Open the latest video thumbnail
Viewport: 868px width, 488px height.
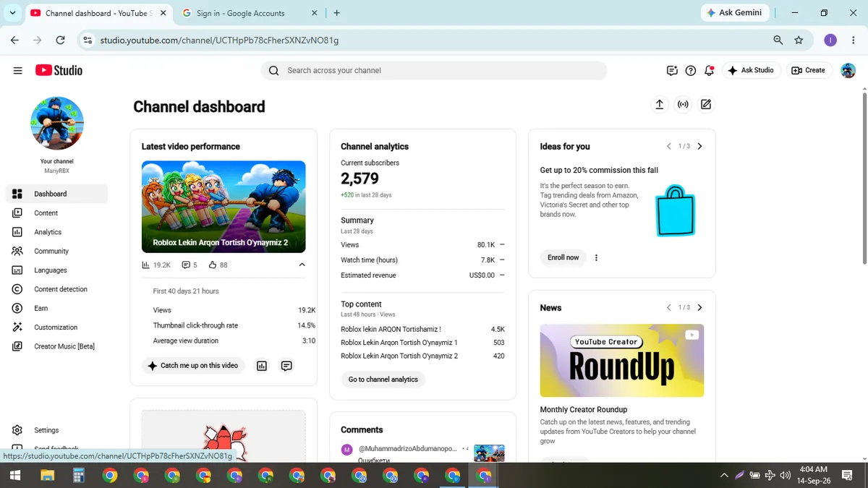point(224,207)
